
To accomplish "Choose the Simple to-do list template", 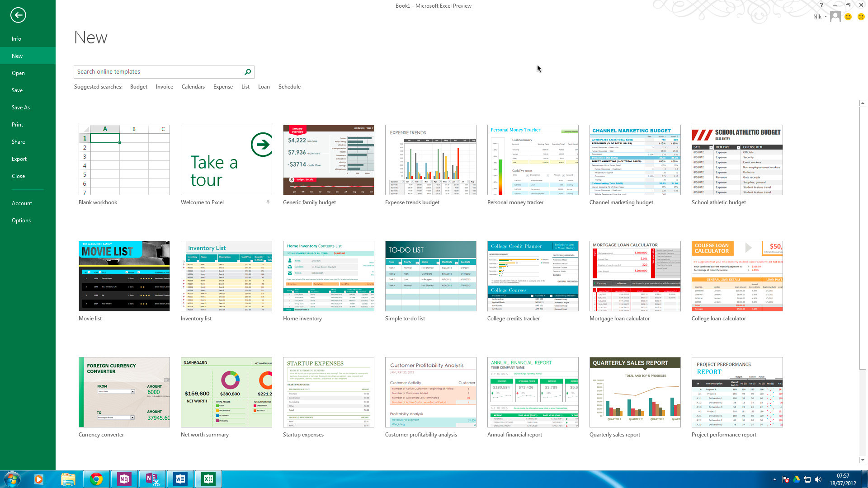I will point(431,276).
